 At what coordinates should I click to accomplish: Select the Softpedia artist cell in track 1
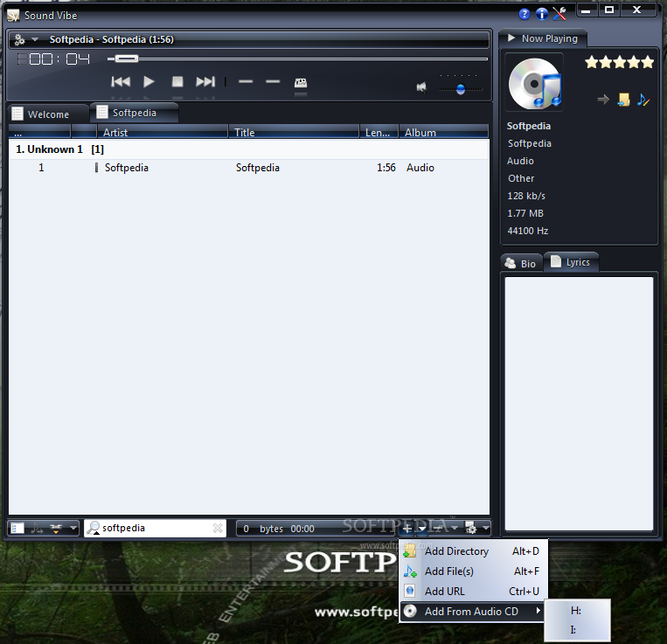pos(127,168)
